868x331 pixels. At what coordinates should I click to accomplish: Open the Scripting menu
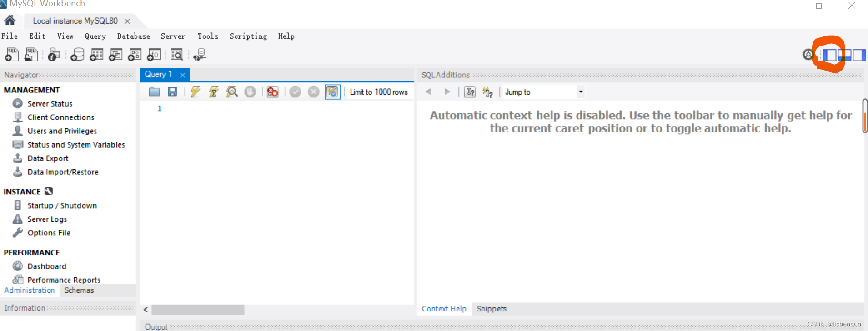coord(248,36)
